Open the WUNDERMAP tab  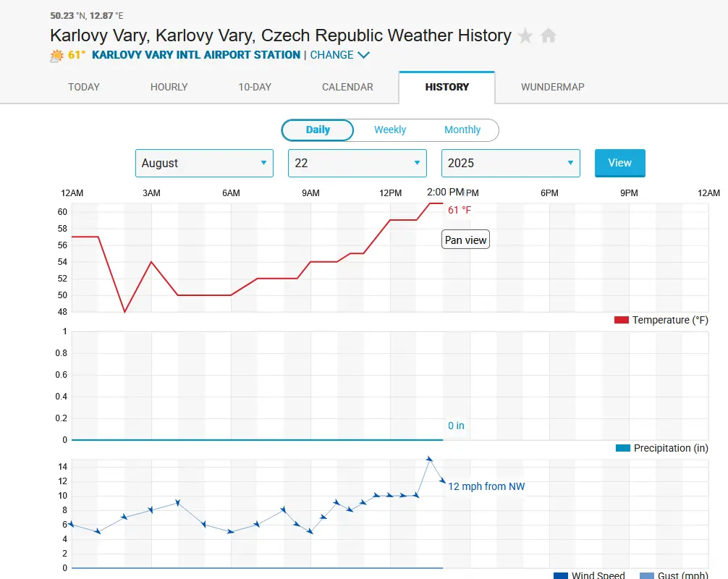pyautogui.click(x=553, y=87)
